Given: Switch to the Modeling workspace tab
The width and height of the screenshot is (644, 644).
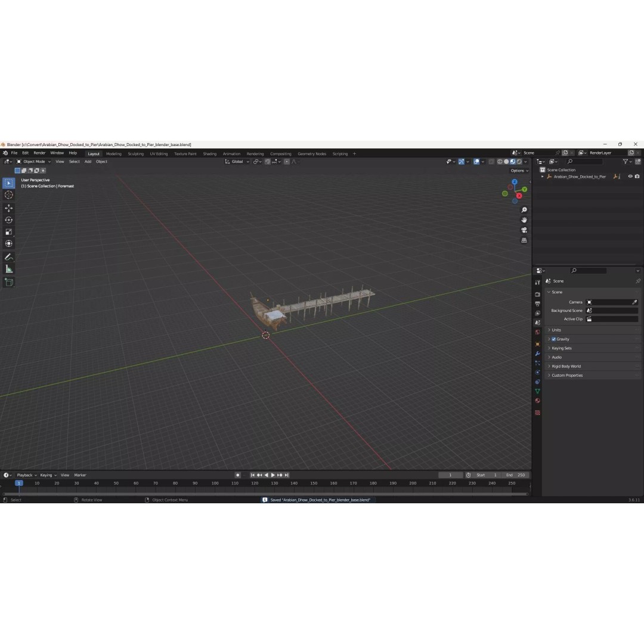Looking at the screenshot, I should point(114,154).
